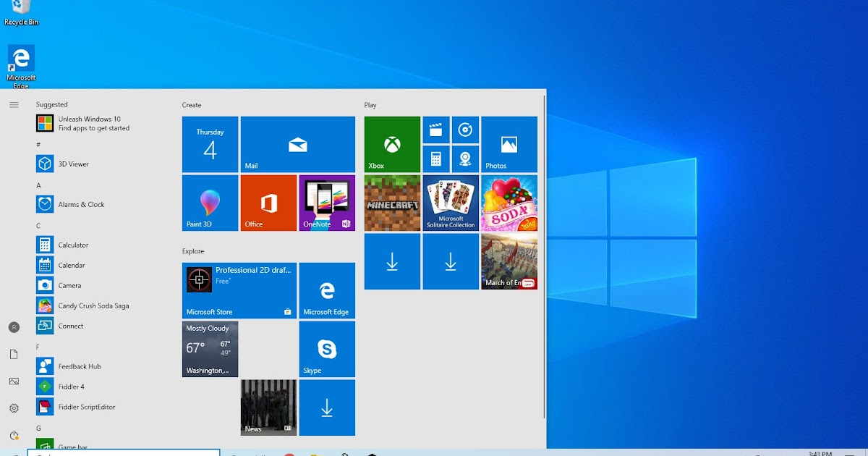This screenshot has height=456, width=868.
Task: Open the Microsoft Edge tile in Explore
Action: (327, 290)
